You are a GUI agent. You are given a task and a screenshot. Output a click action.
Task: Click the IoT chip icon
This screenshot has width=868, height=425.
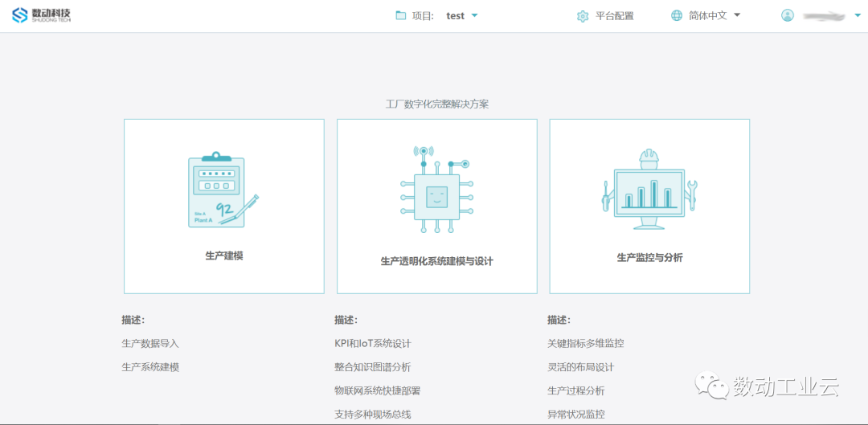pos(436,191)
